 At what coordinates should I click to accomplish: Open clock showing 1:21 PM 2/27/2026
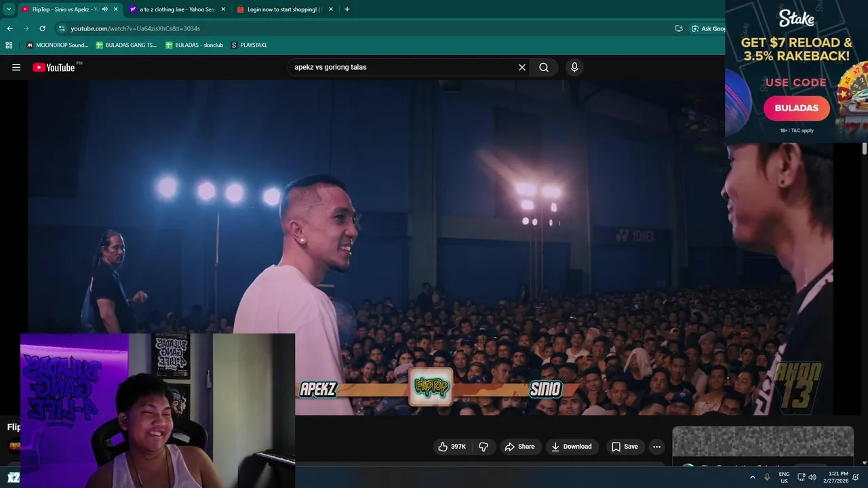coord(835,477)
